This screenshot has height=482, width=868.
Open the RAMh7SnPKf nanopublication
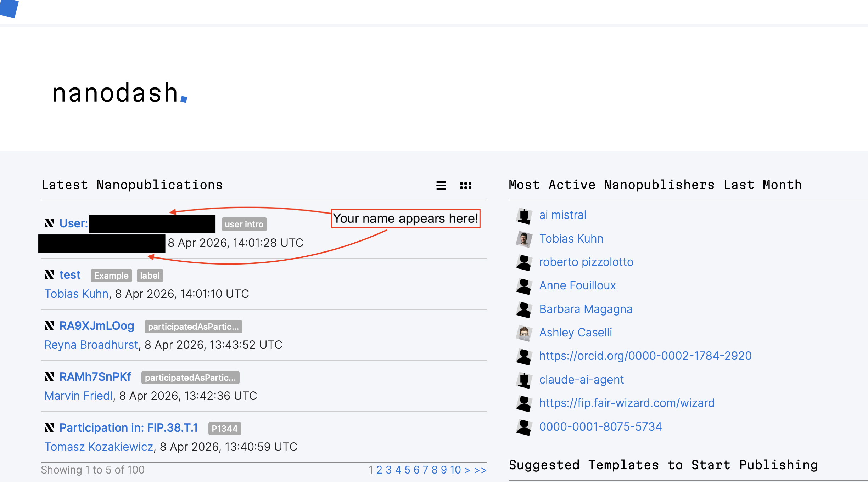click(x=95, y=377)
